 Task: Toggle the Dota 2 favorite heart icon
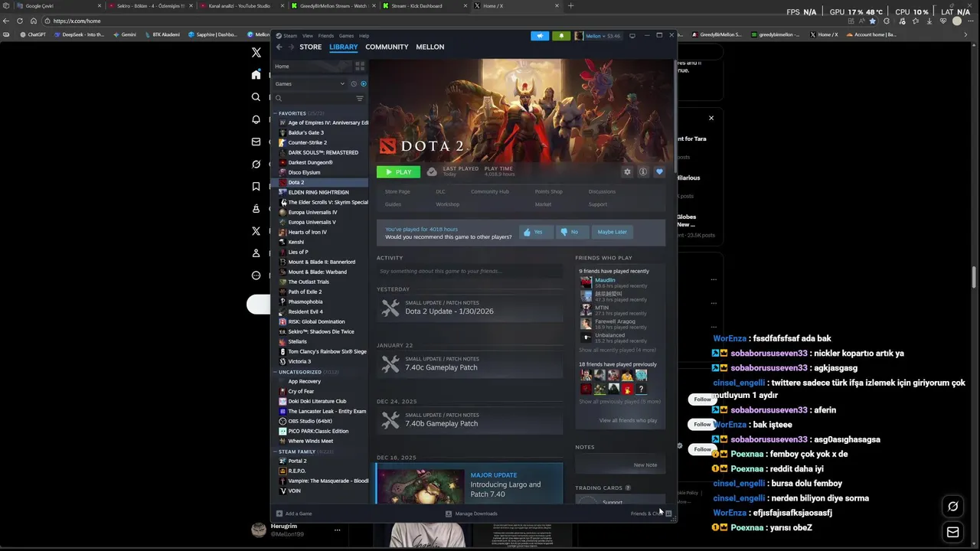(659, 172)
